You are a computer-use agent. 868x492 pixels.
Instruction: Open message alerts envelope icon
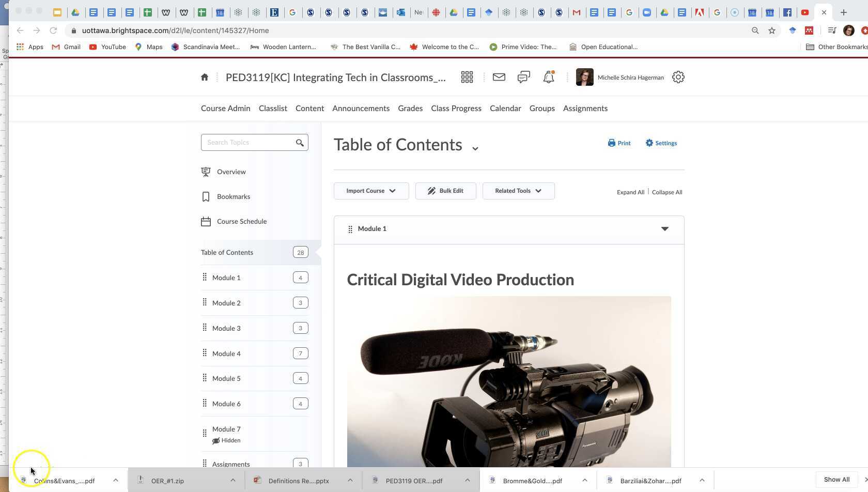coord(499,78)
